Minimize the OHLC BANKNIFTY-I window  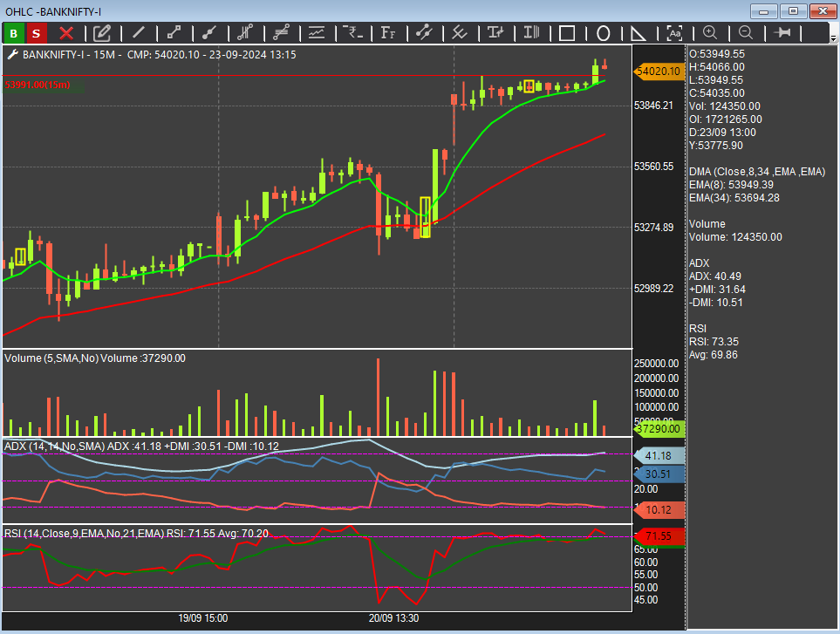[x=764, y=11]
